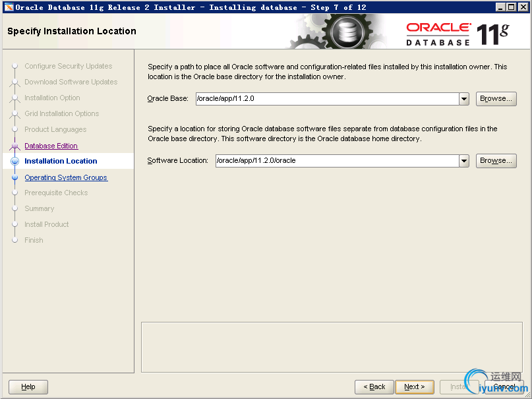
Task: Edit the Oracle Base path field
Action: pyautogui.click(x=328, y=99)
